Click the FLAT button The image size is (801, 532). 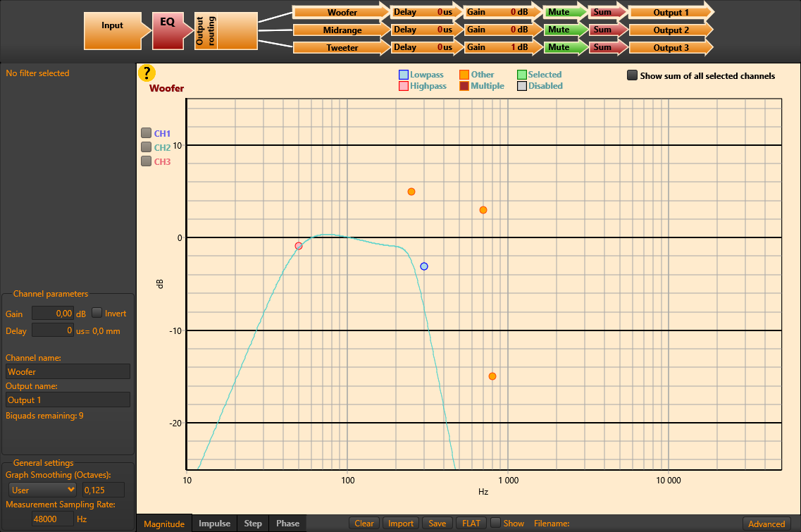point(471,524)
